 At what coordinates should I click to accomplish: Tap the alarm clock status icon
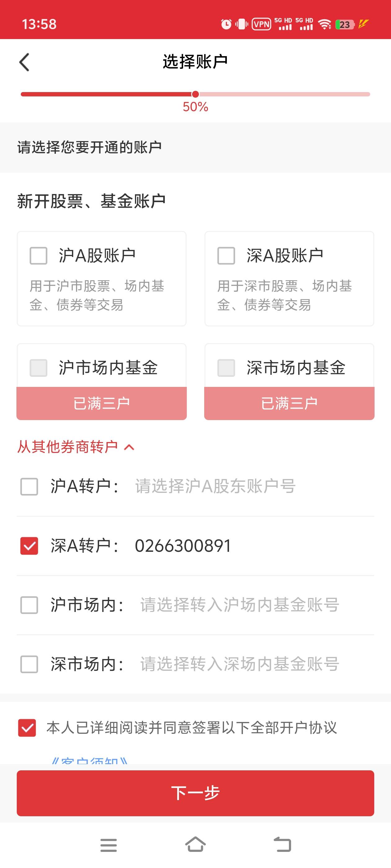click(226, 24)
